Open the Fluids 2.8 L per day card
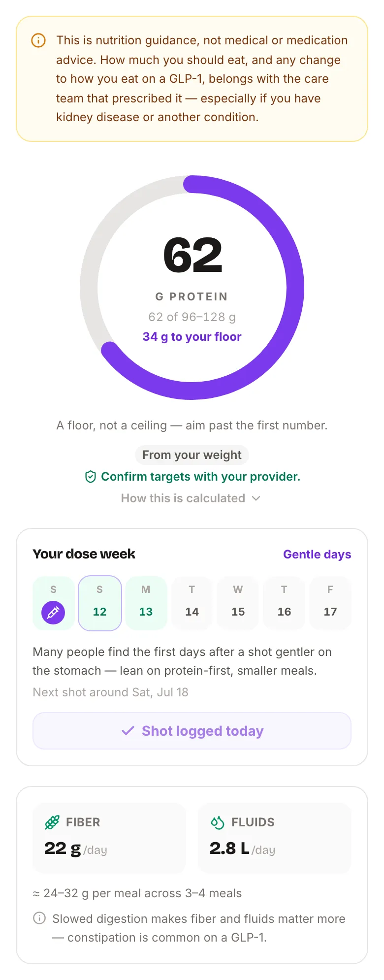This screenshot has height=980, width=384. tap(274, 838)
